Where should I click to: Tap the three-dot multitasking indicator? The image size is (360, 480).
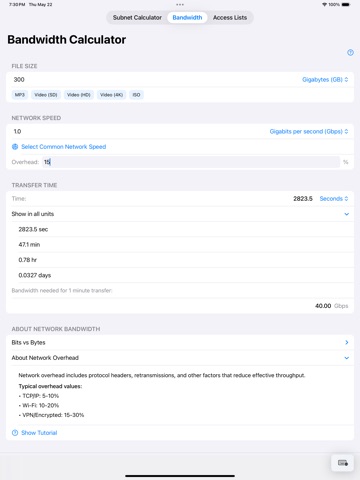pyautogui.click(x=180, y=5)
